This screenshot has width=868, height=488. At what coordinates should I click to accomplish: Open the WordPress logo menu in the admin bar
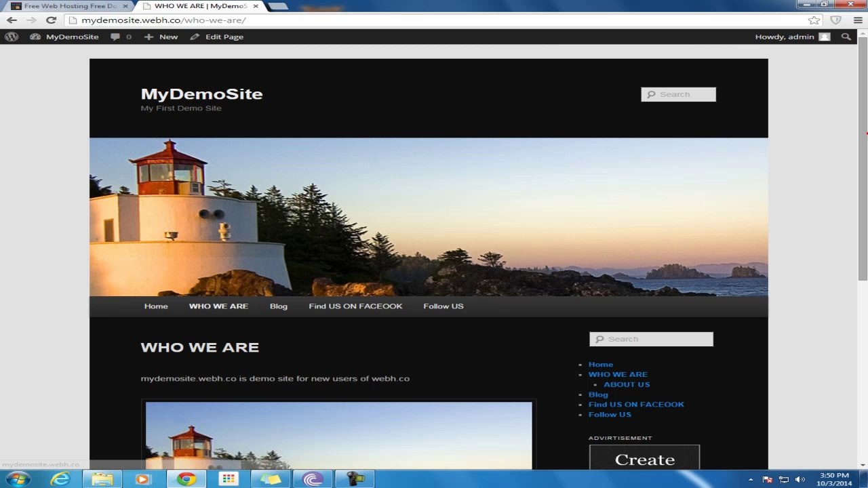click(x=12, y=37)
